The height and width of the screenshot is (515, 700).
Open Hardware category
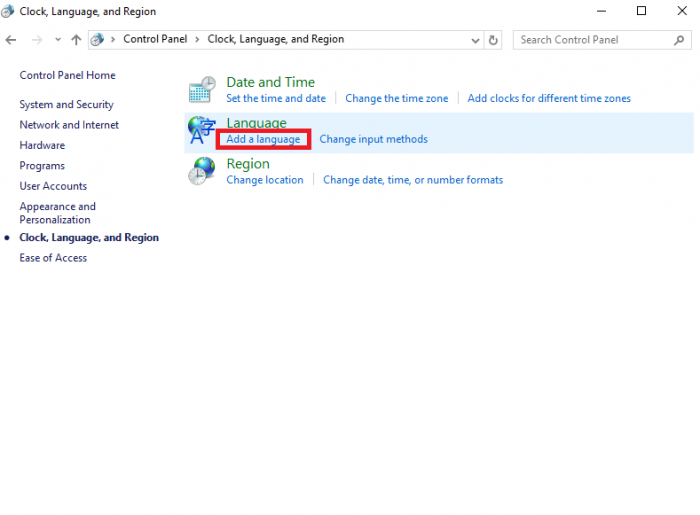pos(42,145)
